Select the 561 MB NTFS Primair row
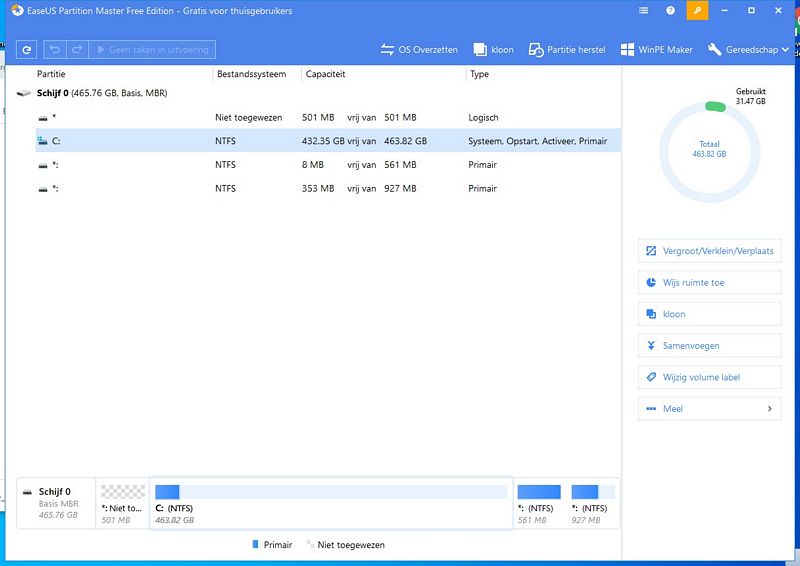800x566 pixels. pyautogui.click(x=328, y=164)
